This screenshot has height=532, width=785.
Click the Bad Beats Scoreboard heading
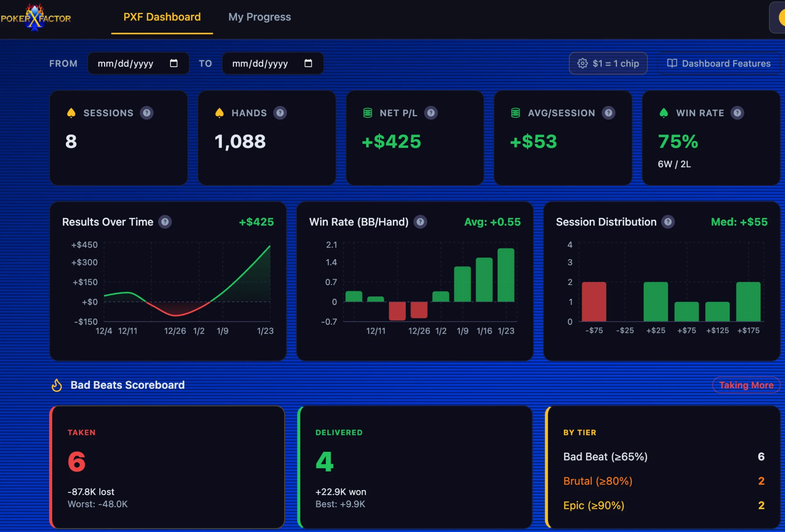tap(128, 385)
